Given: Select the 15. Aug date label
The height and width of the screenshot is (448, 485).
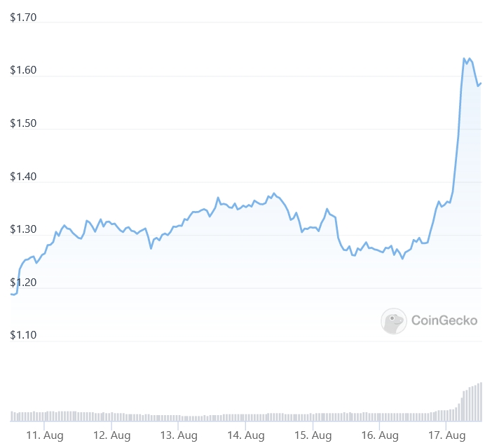Looking at the screenshot, I should pos(312,435).
